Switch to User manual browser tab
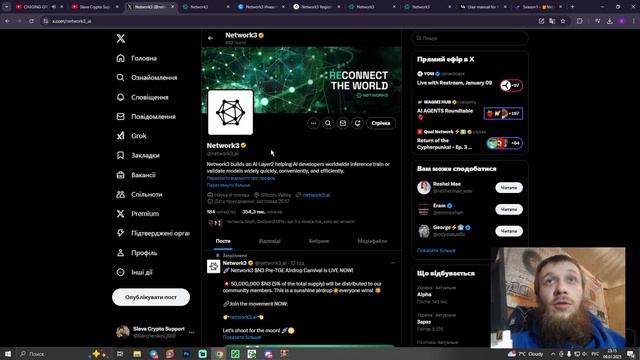This screenshot has height=360, width=640. pos(483,7)
